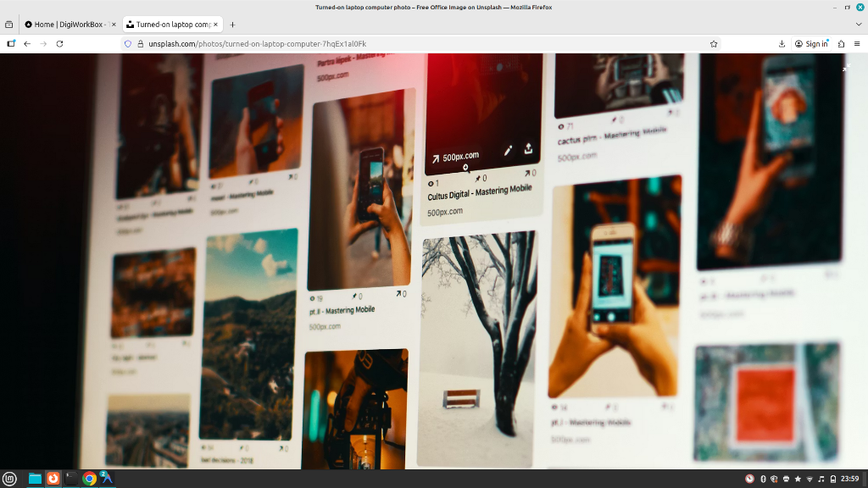View site information via the padlock icon
The width and height of the screenshot is (868, 488).
[x=141, y=43]
